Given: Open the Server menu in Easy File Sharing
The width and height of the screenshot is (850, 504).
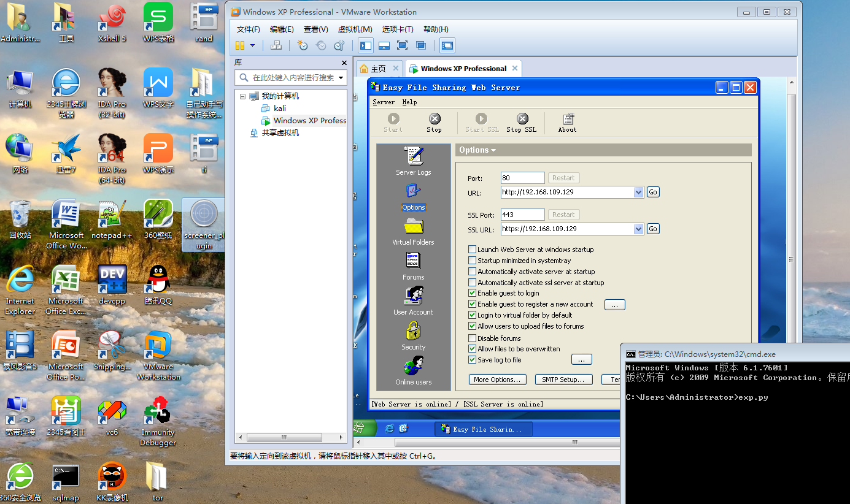Looking at the screenshot, I should click(384, 102).
